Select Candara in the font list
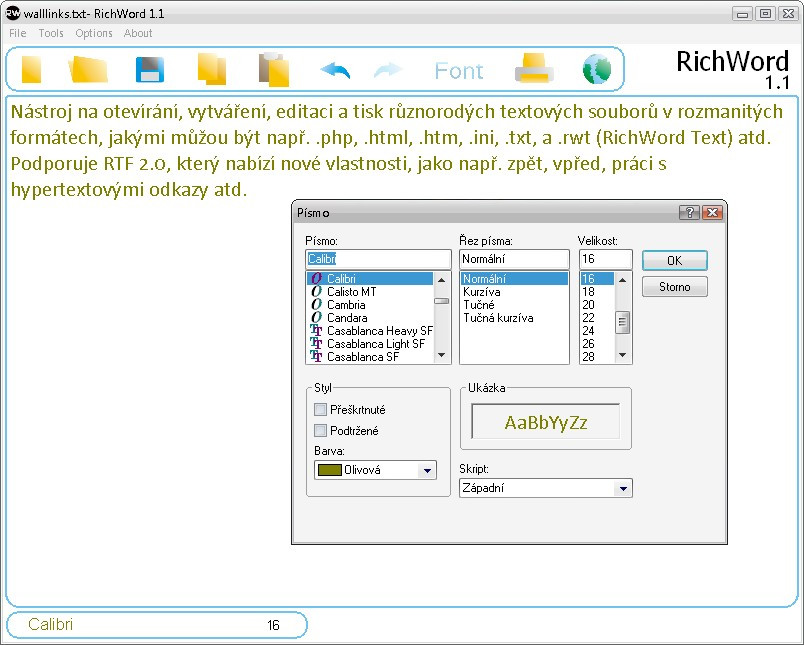Viewport: 804px width, 645px height. point(370,318)
